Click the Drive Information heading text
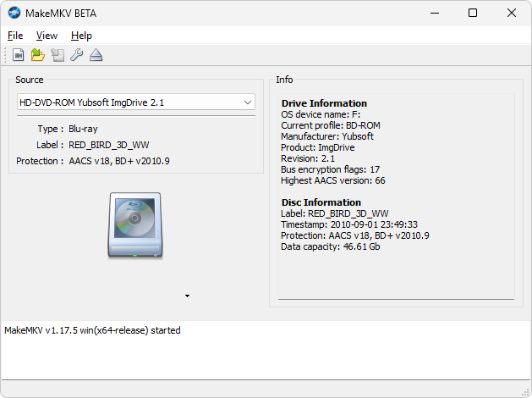The width and height of the screenshot is (532, 398). coord(324,103)
